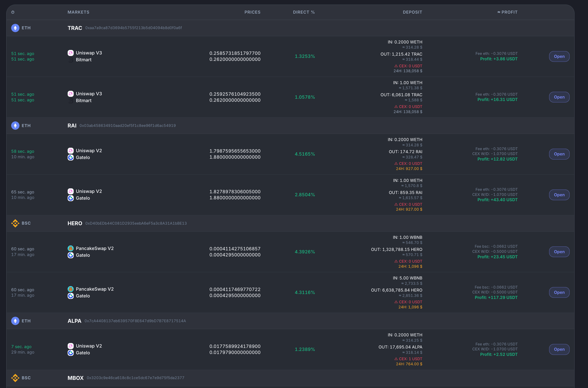
Task: Click the BSC icon beside MBOX
Action: click(15, 378)
